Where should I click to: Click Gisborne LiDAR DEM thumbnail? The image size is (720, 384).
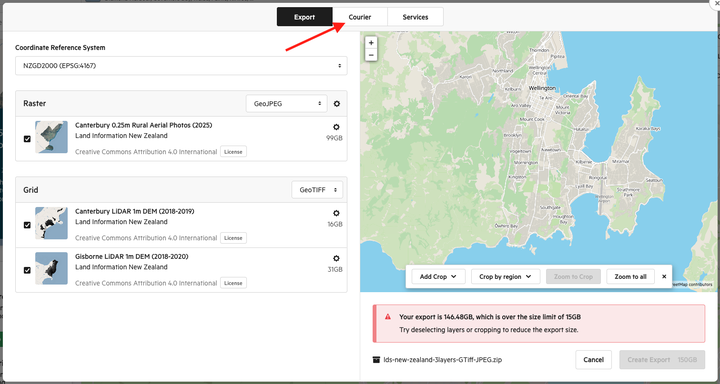click(x=51, y=268)
